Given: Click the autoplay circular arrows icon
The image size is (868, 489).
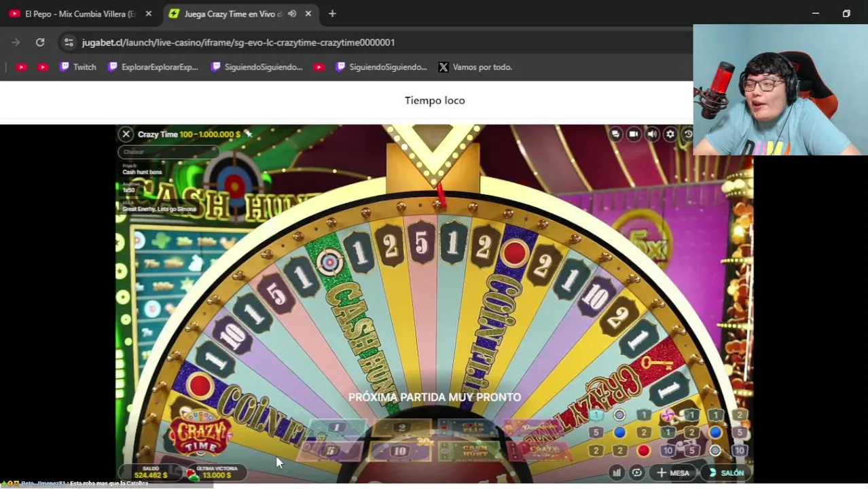Looking at the screenshot, I should click(636, 473).
